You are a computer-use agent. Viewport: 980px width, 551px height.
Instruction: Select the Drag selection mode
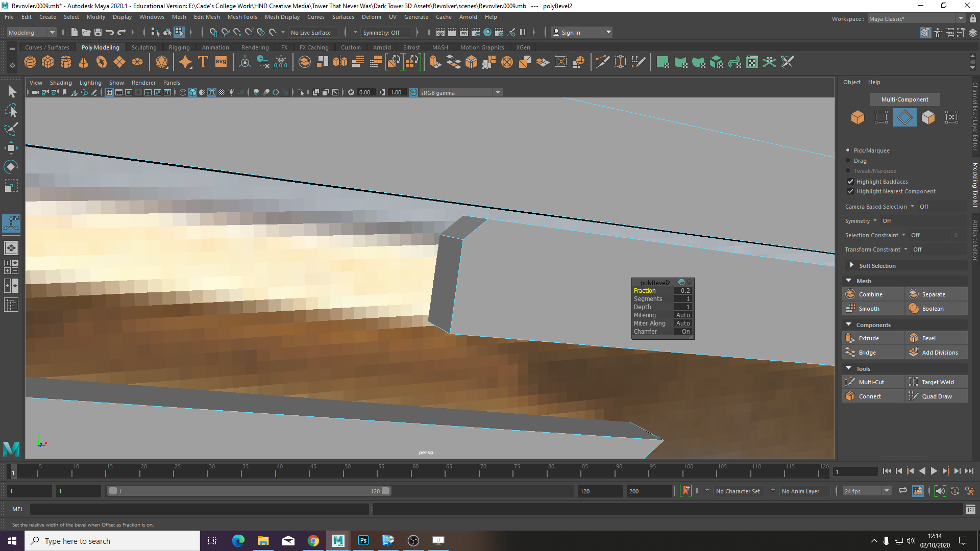[x=860, y=161]
